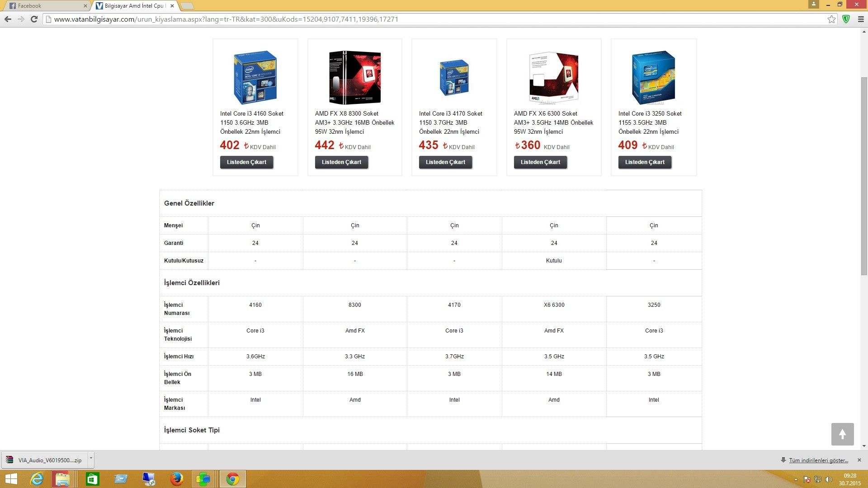
Task: Click the browser reload page icon
Action: [34, 19]
